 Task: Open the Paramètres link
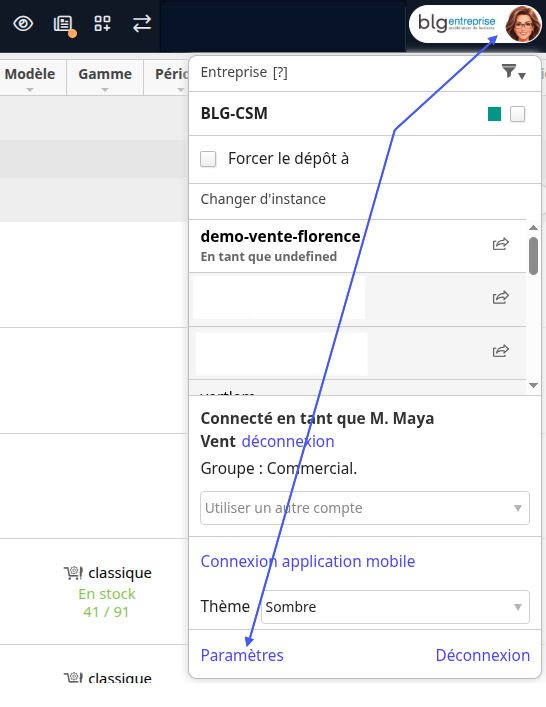(242, 655)
